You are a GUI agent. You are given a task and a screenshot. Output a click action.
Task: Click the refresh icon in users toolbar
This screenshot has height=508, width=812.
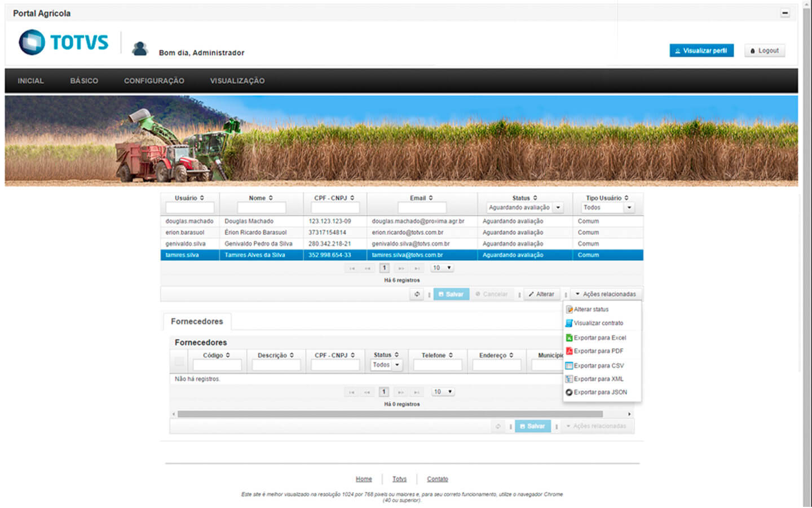417,294
